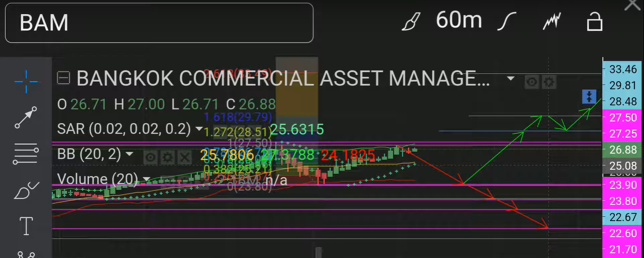Click the magenta 27.50 price label
644x258 pixels.
coord(623,118)
